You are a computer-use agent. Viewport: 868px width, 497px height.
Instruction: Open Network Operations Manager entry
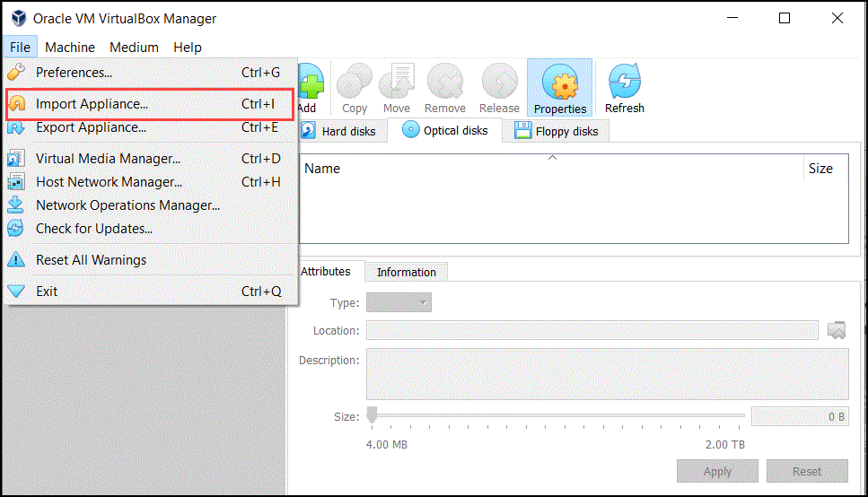point(151,205)
